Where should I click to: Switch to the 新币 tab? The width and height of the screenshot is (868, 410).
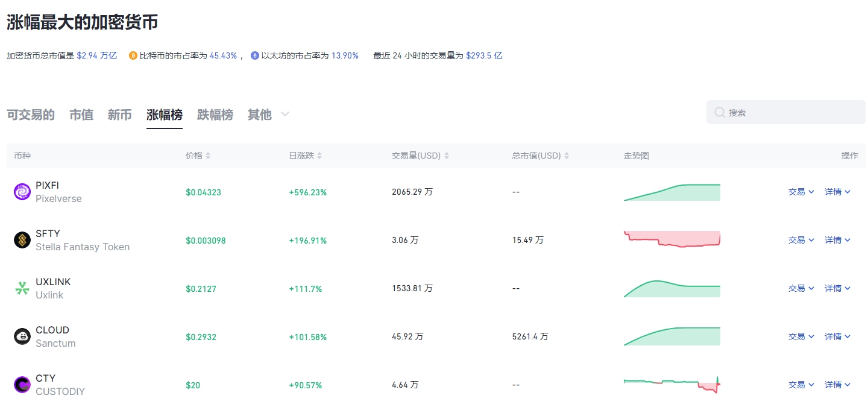119,115
